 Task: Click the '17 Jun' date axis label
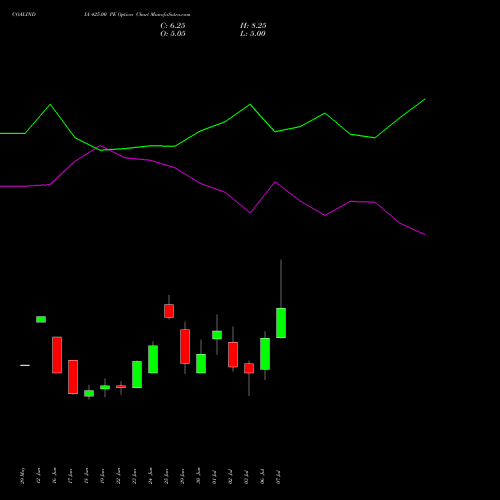click(x=71, y=476)
